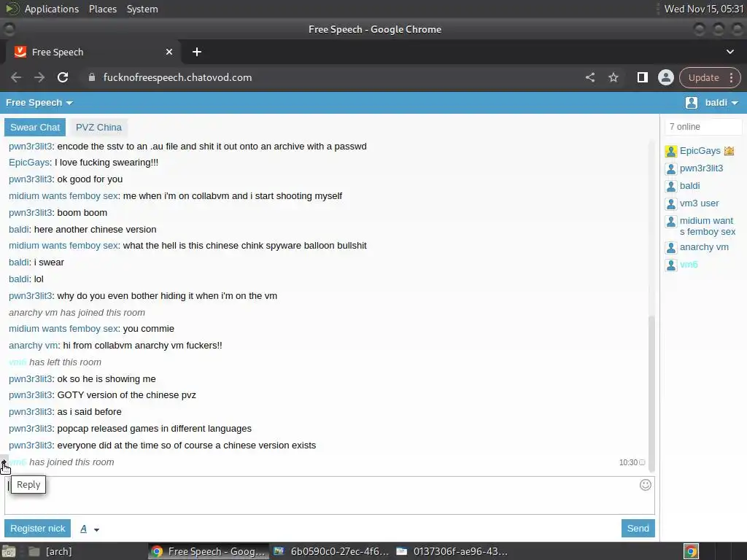Click baldi profile icon in header

(x=692, y=103)
